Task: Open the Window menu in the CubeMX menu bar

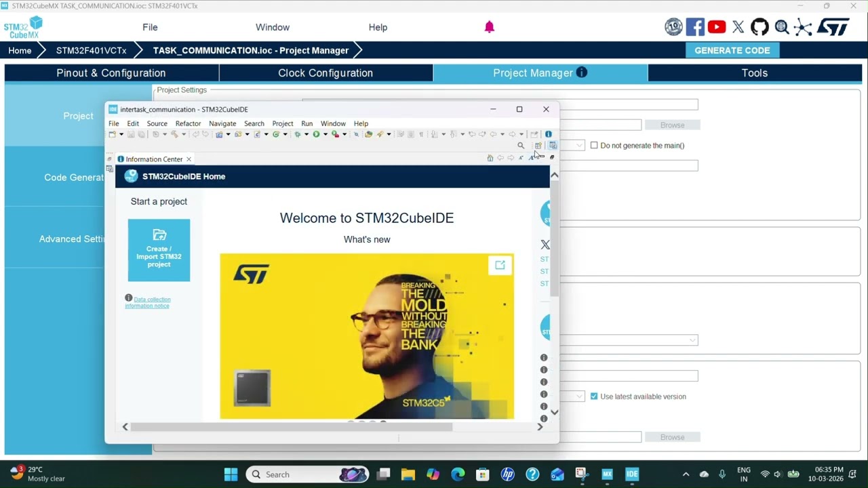Action: tap(273, 27)
